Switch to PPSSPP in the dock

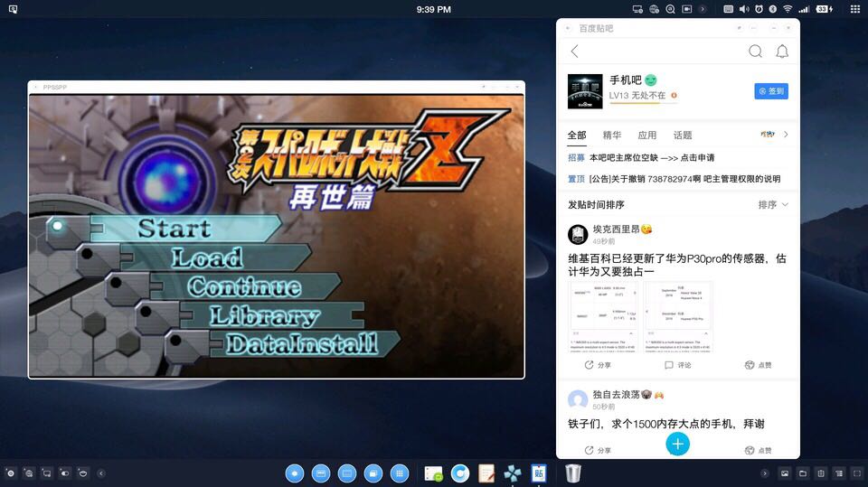tap(513, 473)
